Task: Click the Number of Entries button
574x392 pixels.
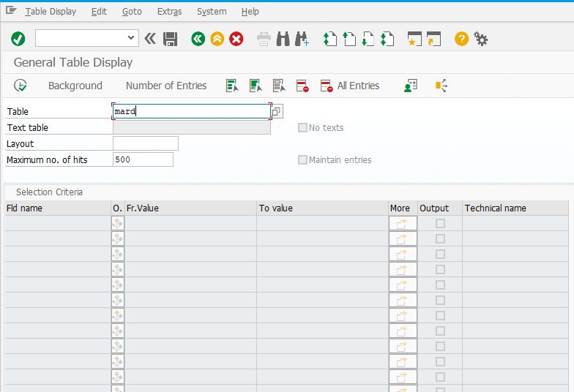Action: (x=166, y=86)
